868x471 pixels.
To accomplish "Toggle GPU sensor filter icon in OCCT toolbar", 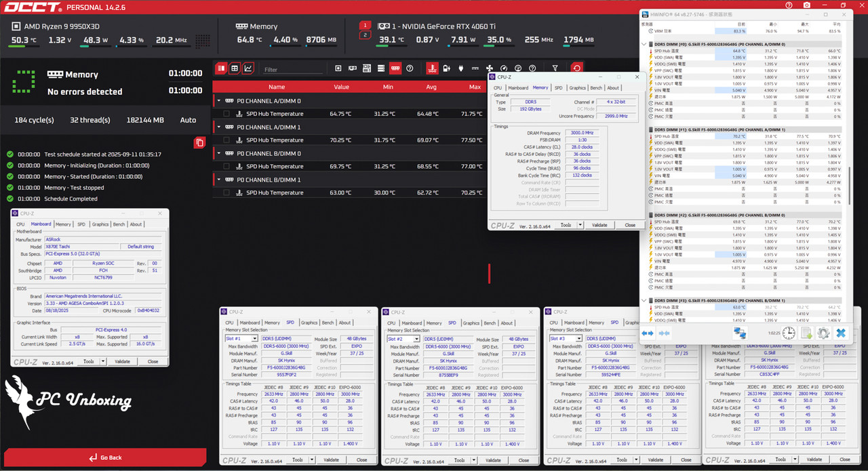I will click(x=353, y=68).
